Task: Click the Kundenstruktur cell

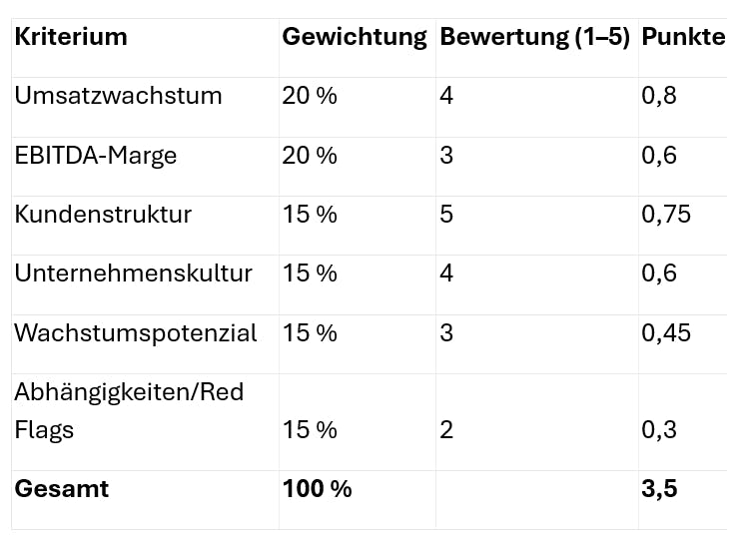Action: [x=103, y=214]
